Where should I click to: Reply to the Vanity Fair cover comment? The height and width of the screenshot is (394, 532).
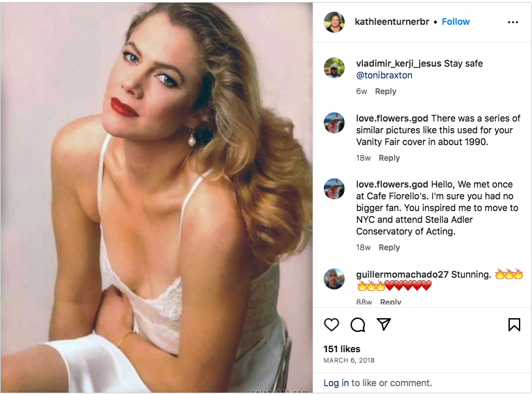point(389,158)
